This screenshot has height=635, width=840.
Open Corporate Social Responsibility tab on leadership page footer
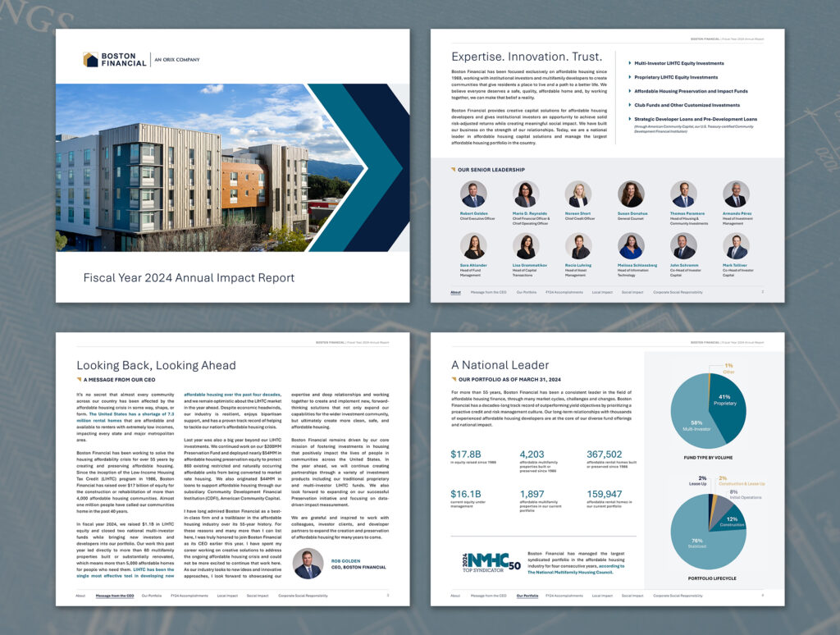tap(678, 293)
